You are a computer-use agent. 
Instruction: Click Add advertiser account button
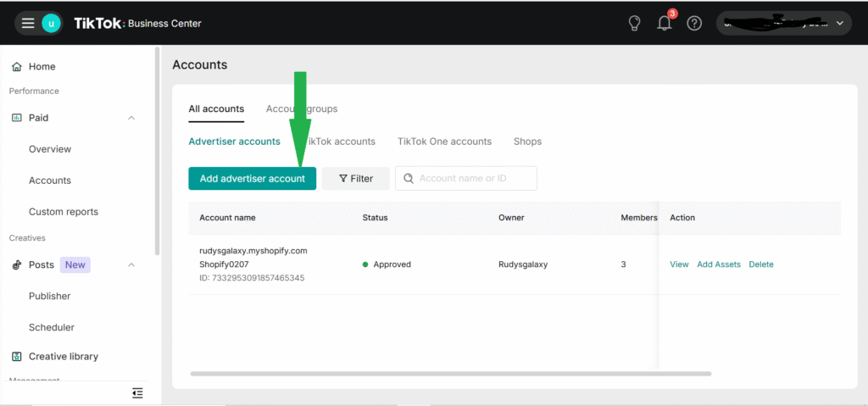point(252,179)
